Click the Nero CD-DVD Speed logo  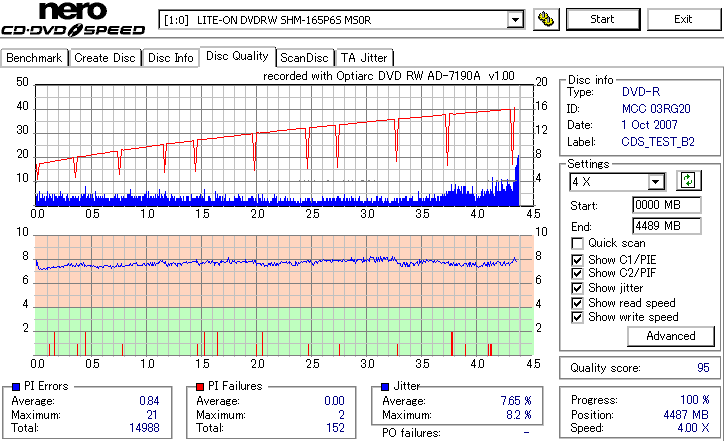tap(73, 19)
